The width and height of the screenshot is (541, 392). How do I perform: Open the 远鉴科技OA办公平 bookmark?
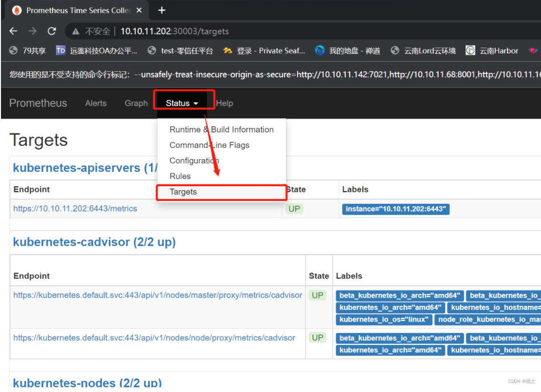point(97,50)
